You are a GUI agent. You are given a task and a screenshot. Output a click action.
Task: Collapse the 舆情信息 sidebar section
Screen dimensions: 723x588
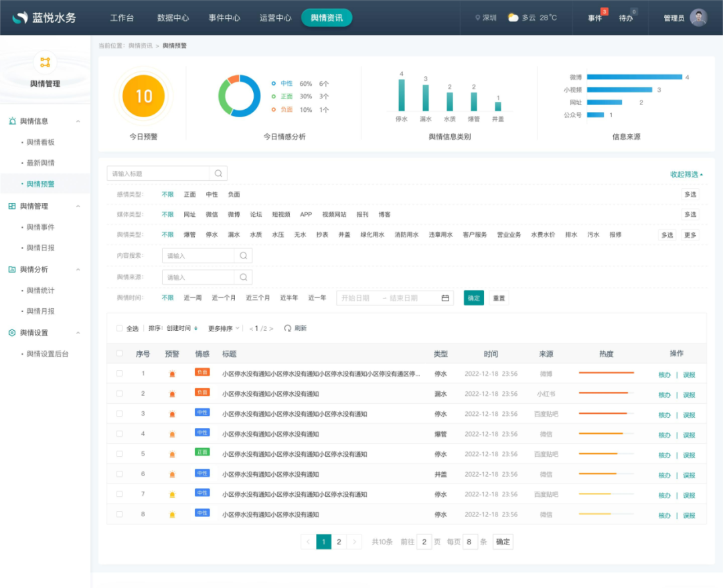coord(78,121)
